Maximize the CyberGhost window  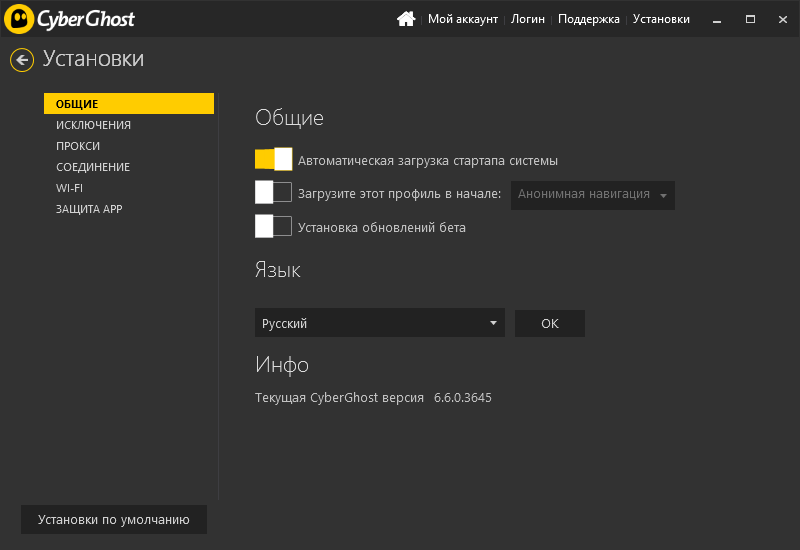click(x=750, y=19)
